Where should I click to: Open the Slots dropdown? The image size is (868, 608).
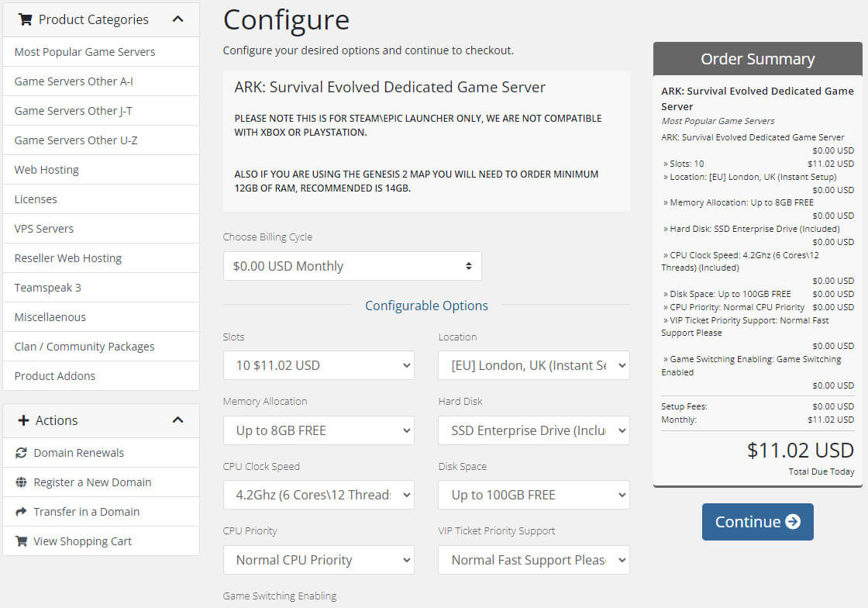click(319, 365)
